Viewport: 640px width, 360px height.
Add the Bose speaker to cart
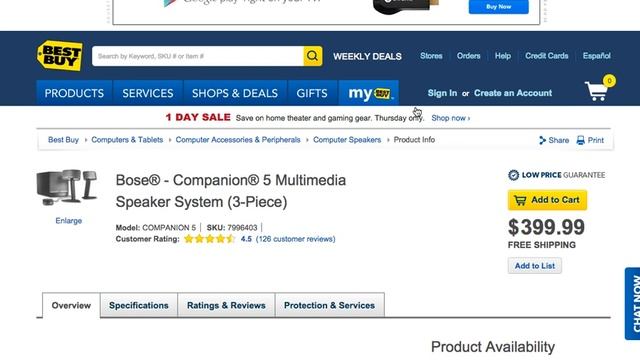pos(547,200)
